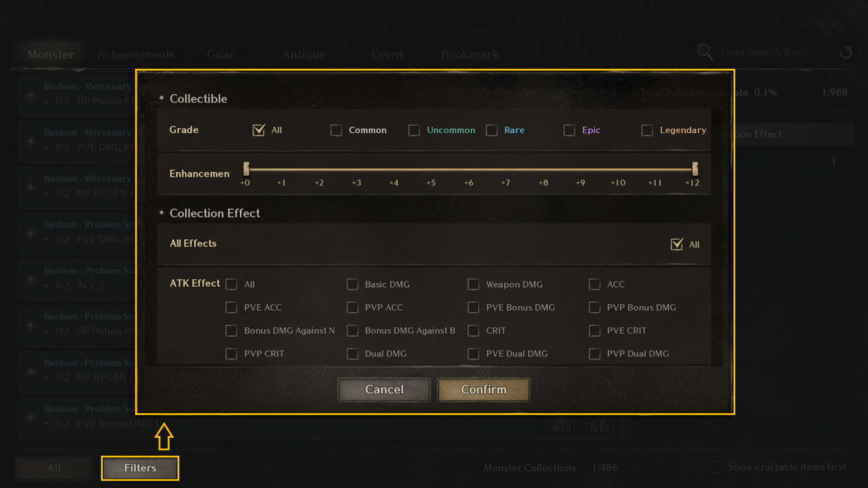The width and height of the screenshot is (868, 488).
Task: Click the +6 mark on enhancement slider
Action: (469, 182)
